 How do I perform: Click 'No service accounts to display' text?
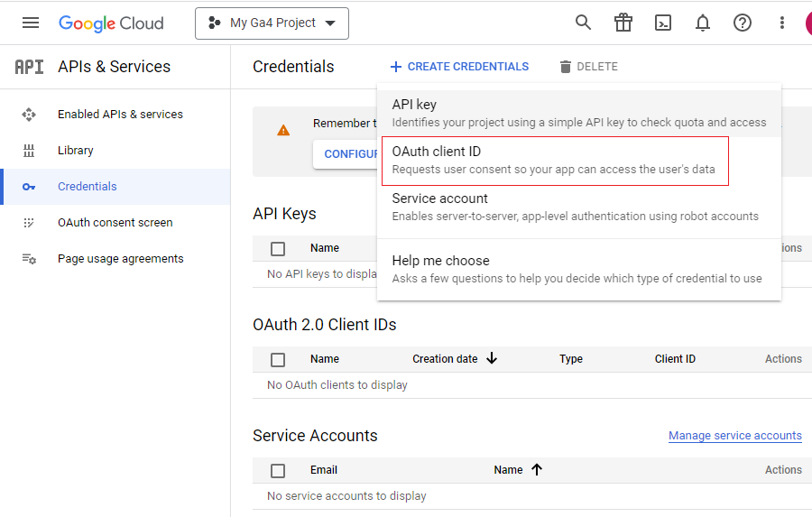point(346,496)
